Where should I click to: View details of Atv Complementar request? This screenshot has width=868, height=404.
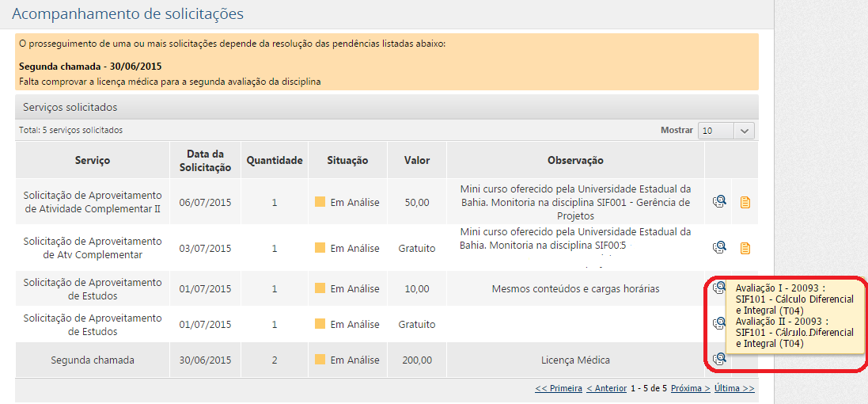[719, 248]
